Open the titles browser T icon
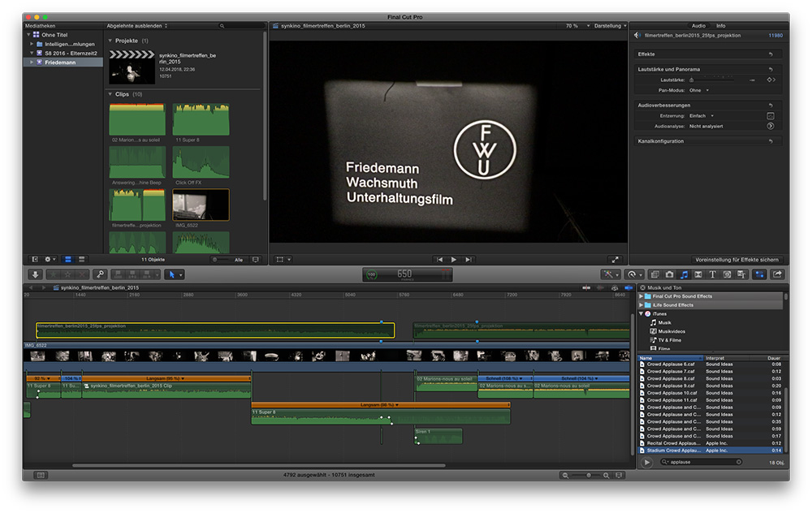Screen dimensions: 812x513 [713, 274]
